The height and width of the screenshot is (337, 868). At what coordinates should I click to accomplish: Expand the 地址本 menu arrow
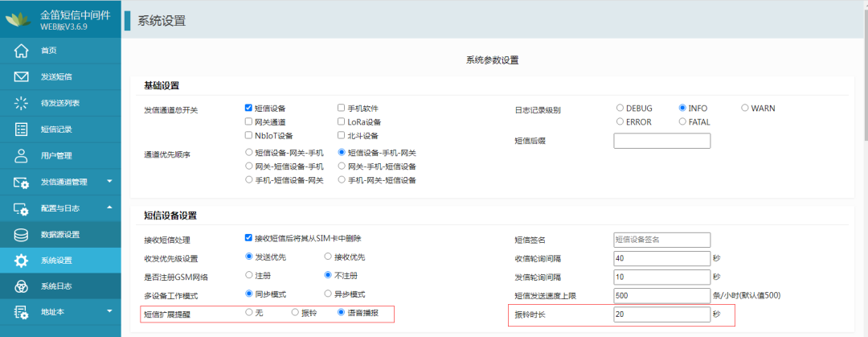pyautogui.click(x=109, y=312)
